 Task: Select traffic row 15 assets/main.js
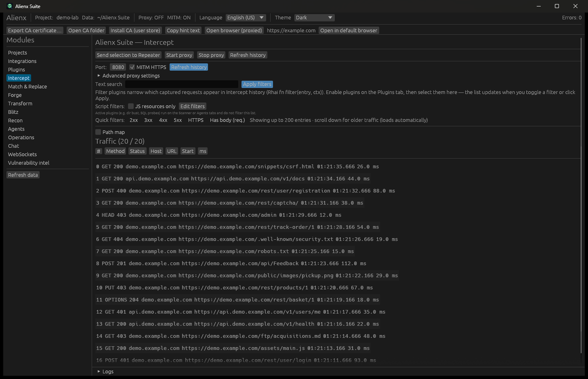pos(233,348)
